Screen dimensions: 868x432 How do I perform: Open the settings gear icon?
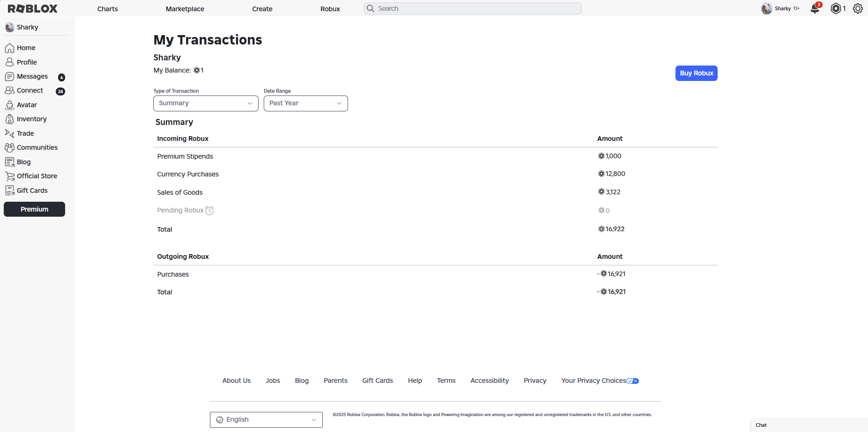[x=858, y=8]
